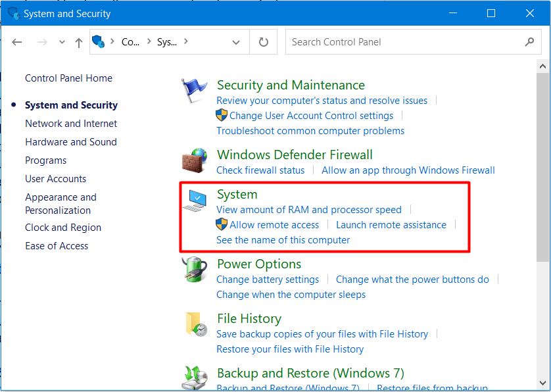Click the vertical scrollbar thumb
Screen dimensions: 551x392
click(542, 167)
